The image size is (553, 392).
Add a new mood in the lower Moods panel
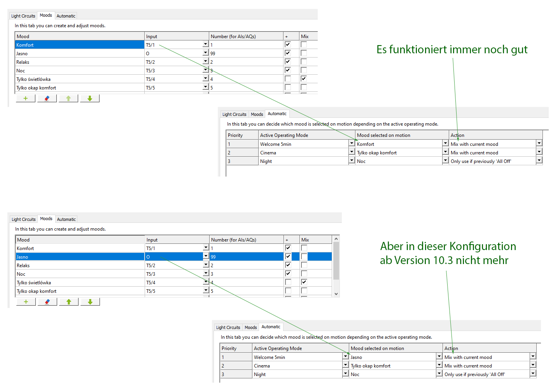tap(26, 302)
